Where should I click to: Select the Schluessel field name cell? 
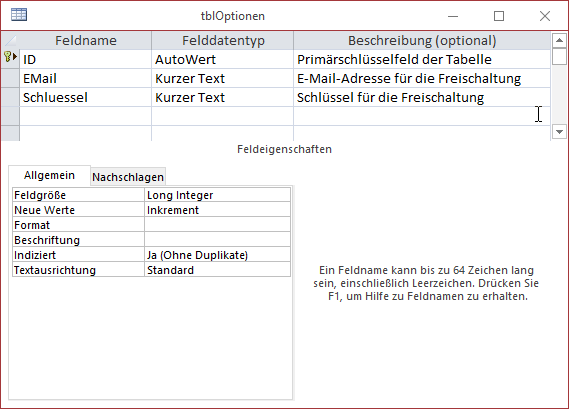coord(86,97)
